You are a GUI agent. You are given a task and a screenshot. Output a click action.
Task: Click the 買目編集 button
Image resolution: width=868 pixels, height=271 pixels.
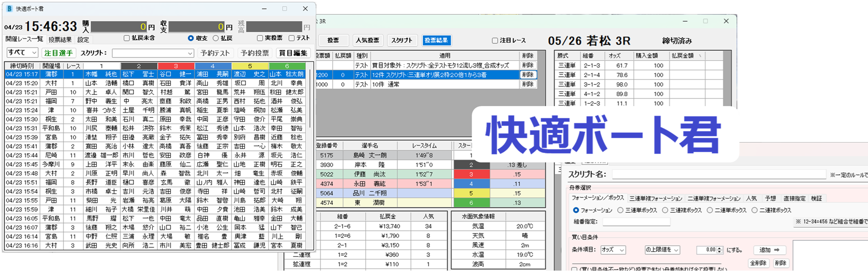point(293,53)
